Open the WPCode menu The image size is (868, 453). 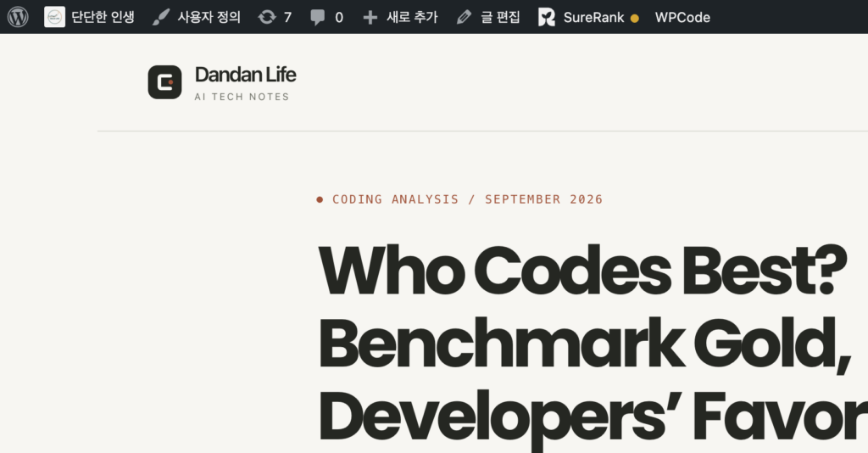(682, 17)
